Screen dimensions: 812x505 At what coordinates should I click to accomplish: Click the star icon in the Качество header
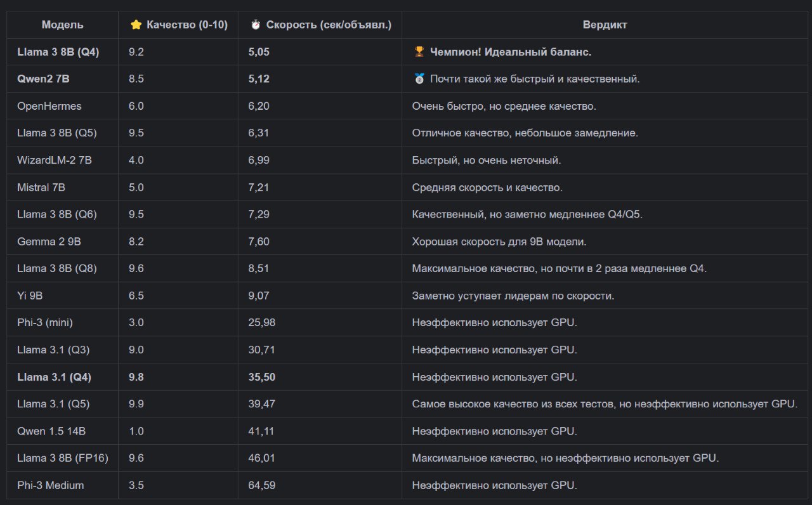(x=136, y=25)
